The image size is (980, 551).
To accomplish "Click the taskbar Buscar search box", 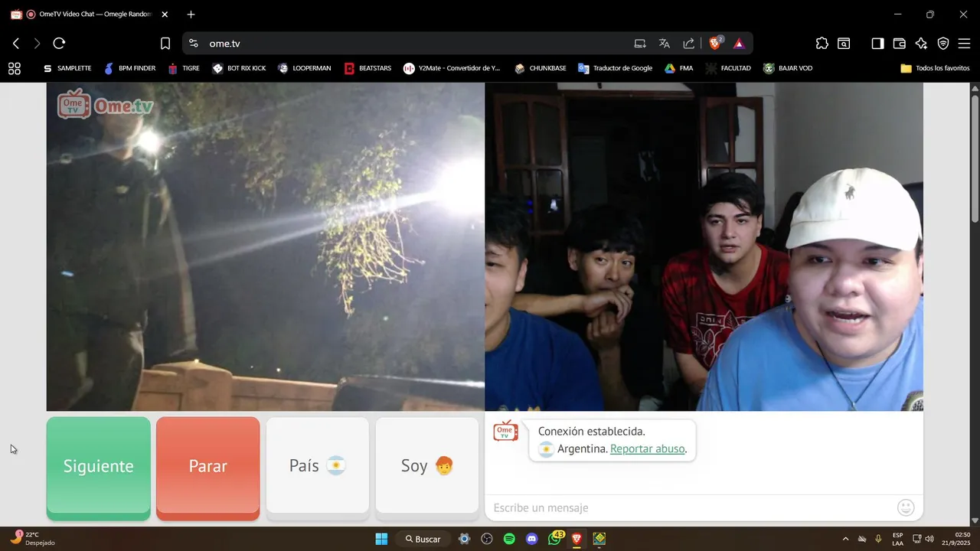I will (423, 539).
